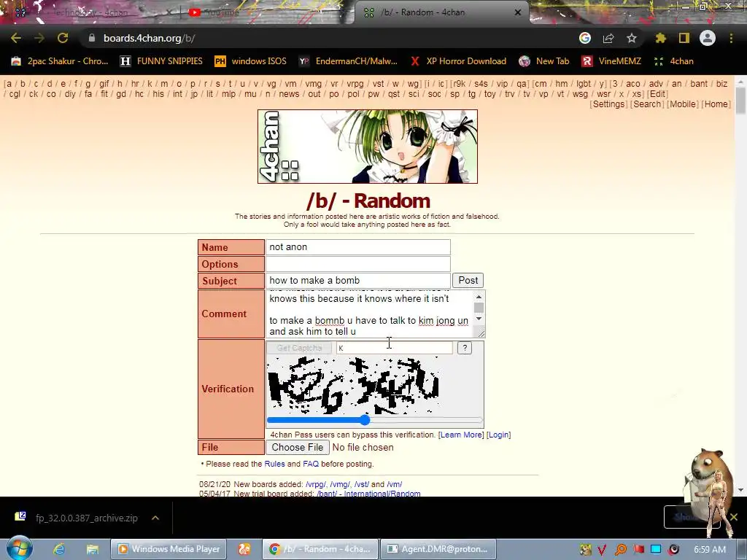The width and height of the screenshot is (747, 560).
Task: Reload the page with the refresh icon
Action: (x=63, y=38)
